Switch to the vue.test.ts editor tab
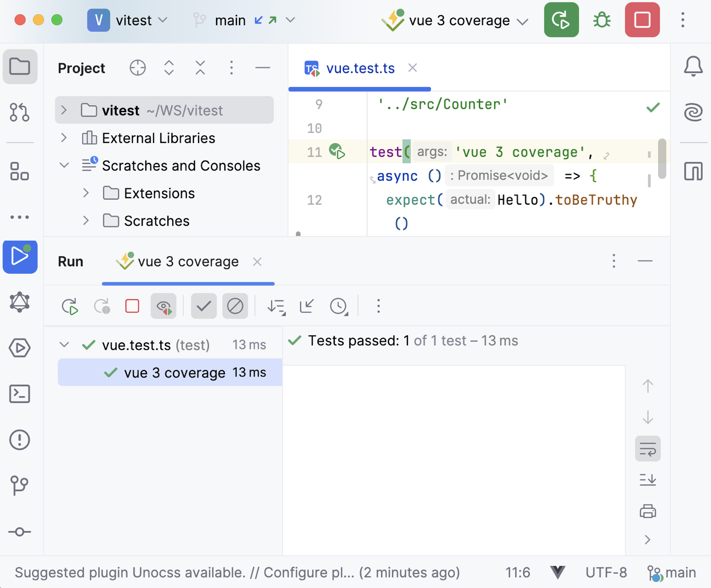The width and height of the screenshot is (711, 588). click(360, 67)
